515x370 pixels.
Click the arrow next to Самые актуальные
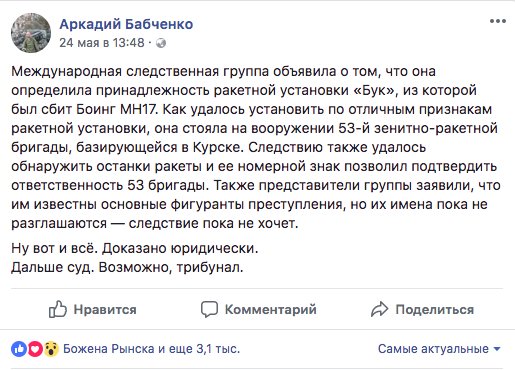[497, 349]
